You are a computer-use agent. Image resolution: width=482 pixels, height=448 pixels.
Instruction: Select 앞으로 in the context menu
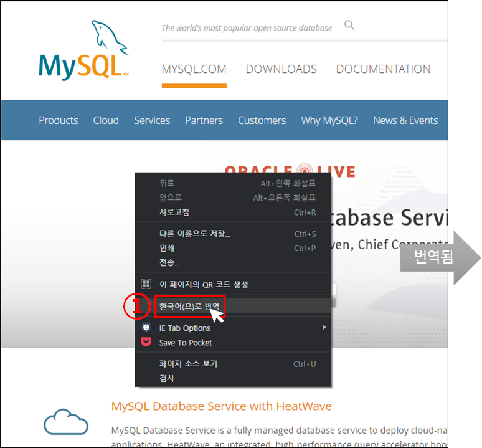[233, 198]
